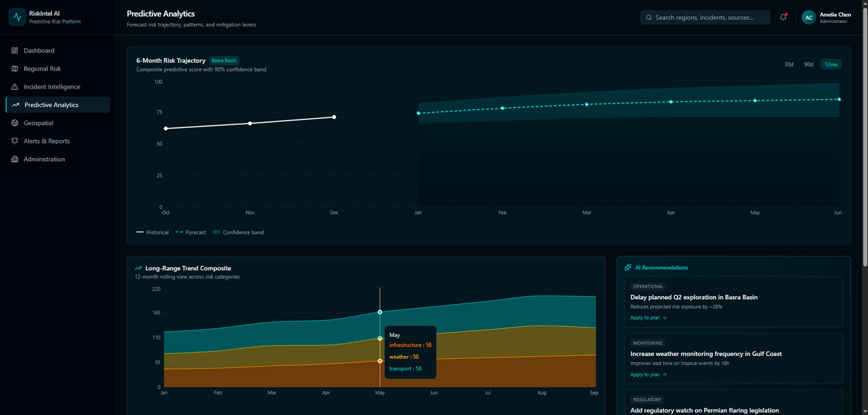Open notifications bell in top bar
Image resolution: width=868 pixels, height=415 pixels.
pos(783,17)
